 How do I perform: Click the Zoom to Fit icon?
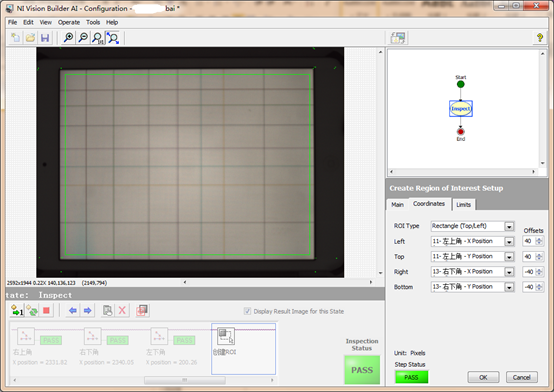(x=113, y=38)
